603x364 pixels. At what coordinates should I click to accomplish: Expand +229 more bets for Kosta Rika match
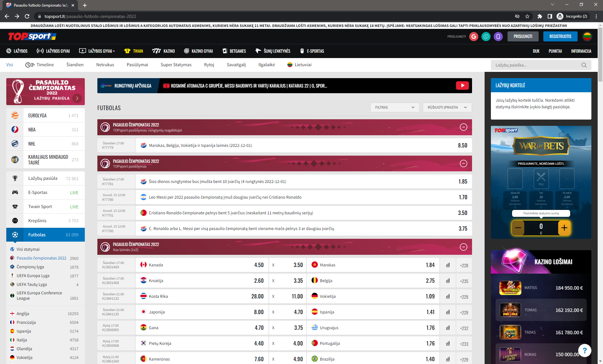pos(464,297)
